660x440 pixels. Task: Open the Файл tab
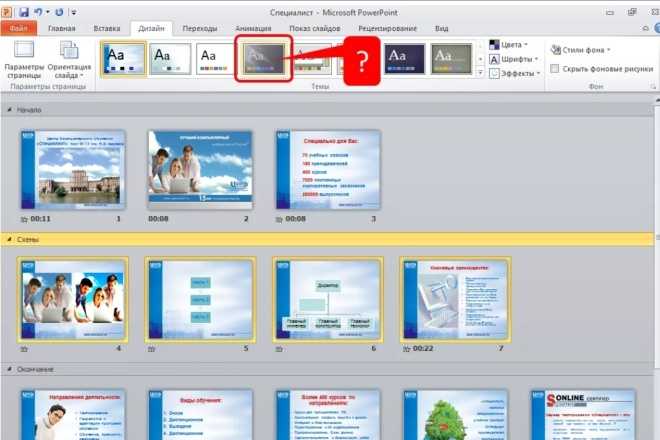[19, 28]
